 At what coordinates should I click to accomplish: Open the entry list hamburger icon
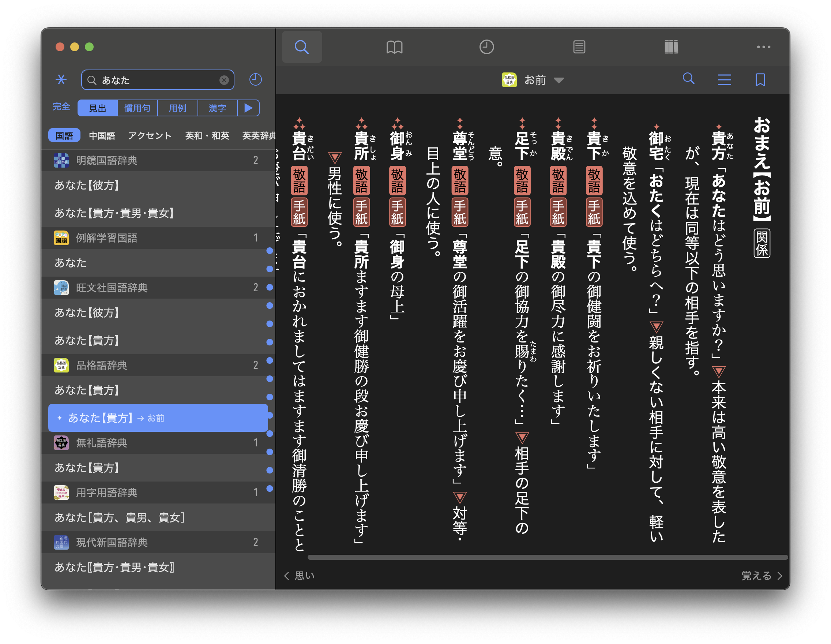coord(724,80)
